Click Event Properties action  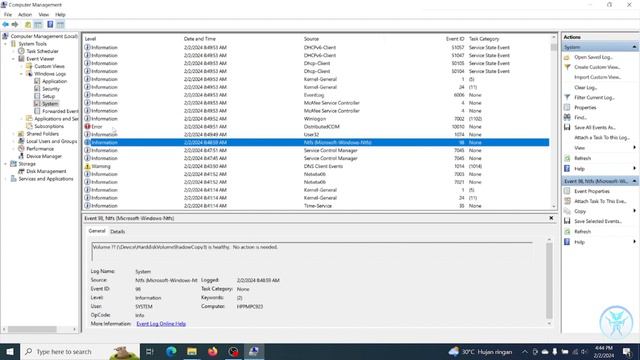(592, 191)
